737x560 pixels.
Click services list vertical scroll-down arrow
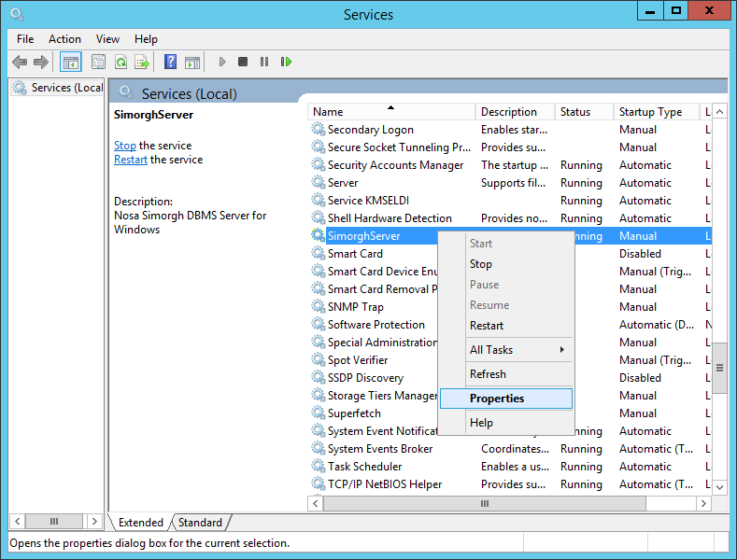(x=719, y=486)
